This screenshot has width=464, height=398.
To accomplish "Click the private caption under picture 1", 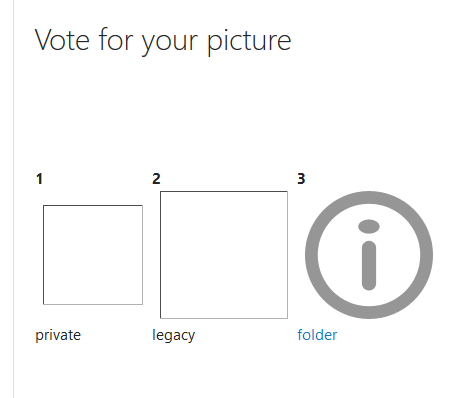I will point(58,336).
